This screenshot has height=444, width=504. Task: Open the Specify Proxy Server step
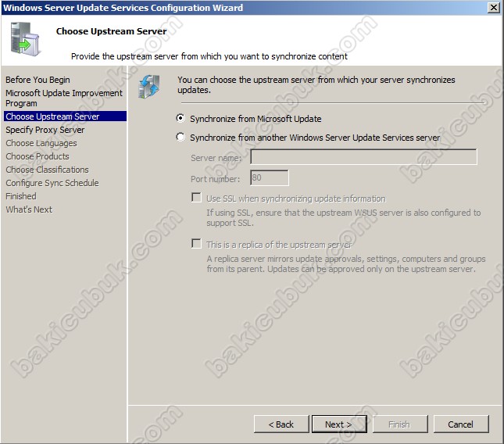click(45, 130)
